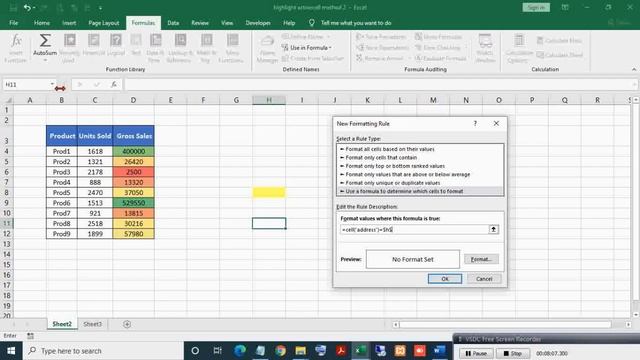Click red Gross Sales cell 2500
This screenshot has width=640, height=360.
(x=133, y=172)
